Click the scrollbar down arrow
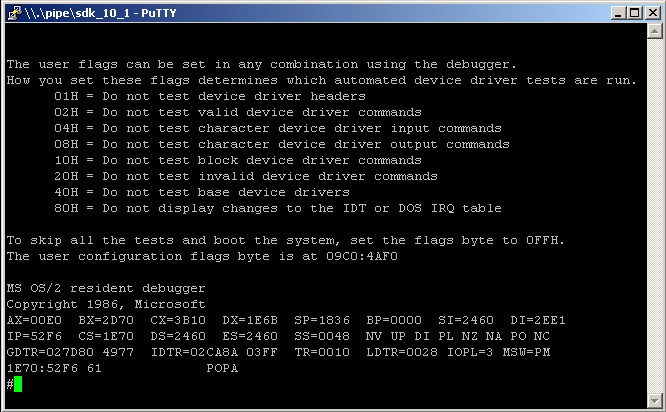Image resolution: width=666 pixels, height=412 pixels. tap(655, 401)
